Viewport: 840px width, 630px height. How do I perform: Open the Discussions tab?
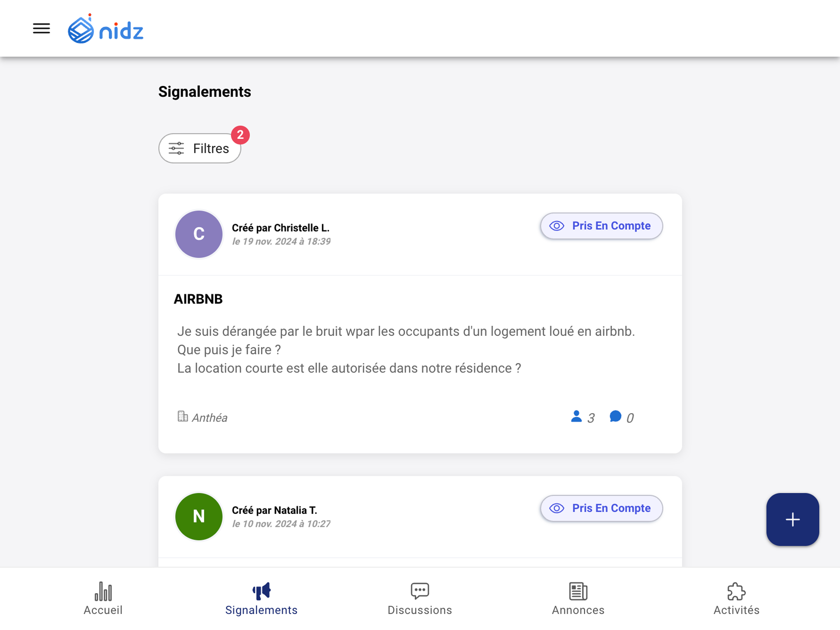tap(420, 598)
